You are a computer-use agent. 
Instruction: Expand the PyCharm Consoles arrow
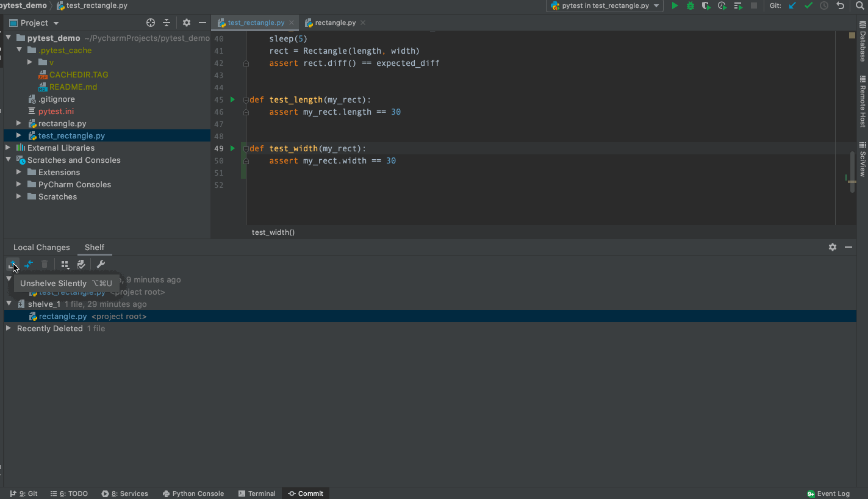pos(19,184)
